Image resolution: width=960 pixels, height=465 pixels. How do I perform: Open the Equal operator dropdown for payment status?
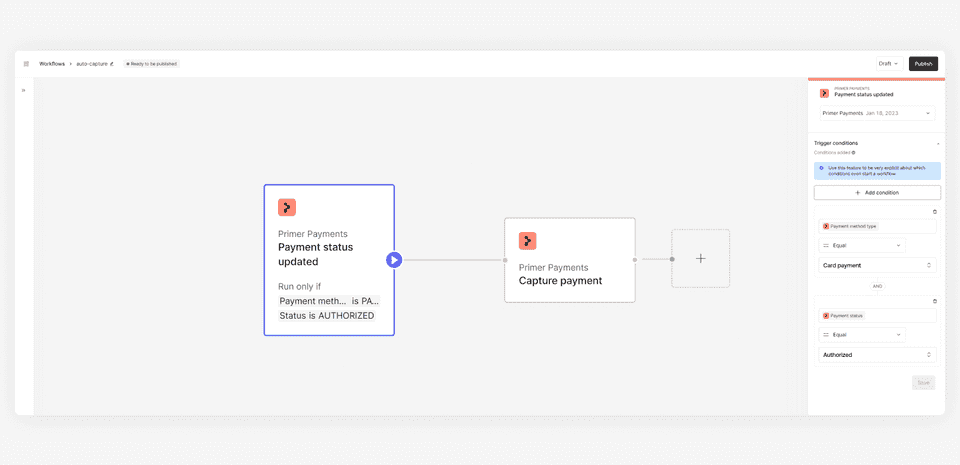click(862, 335)
